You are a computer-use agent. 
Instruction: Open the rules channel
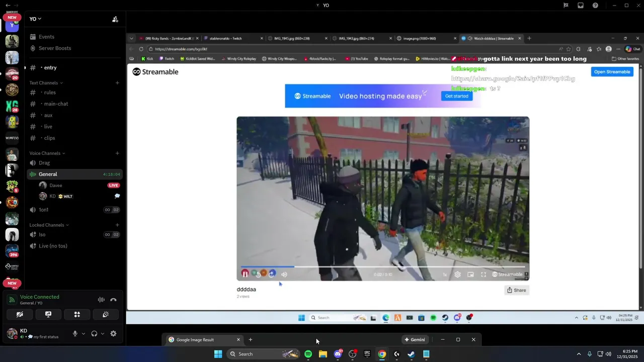point(74,93)
